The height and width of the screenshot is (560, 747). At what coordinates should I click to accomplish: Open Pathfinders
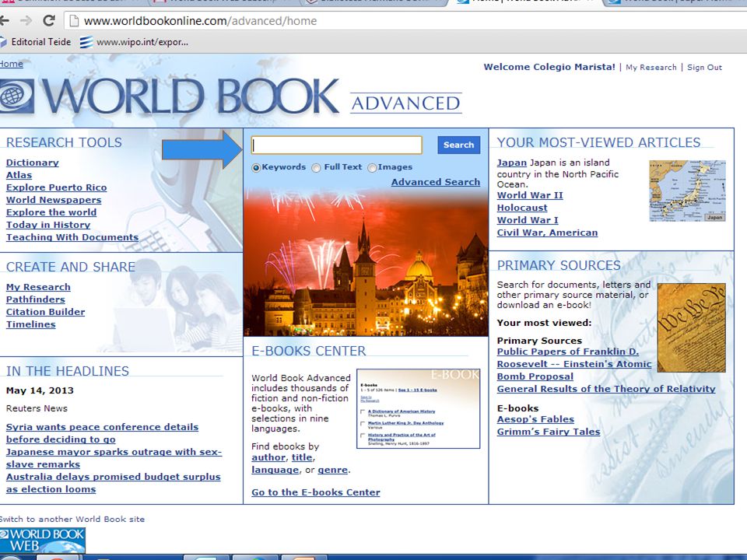click(x=36, y=299)
